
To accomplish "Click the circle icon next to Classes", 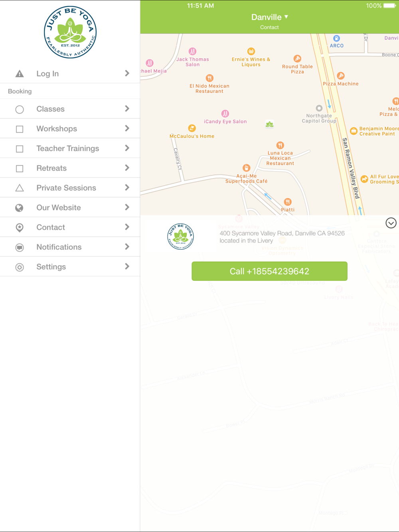I will click(x=20, y=109).
